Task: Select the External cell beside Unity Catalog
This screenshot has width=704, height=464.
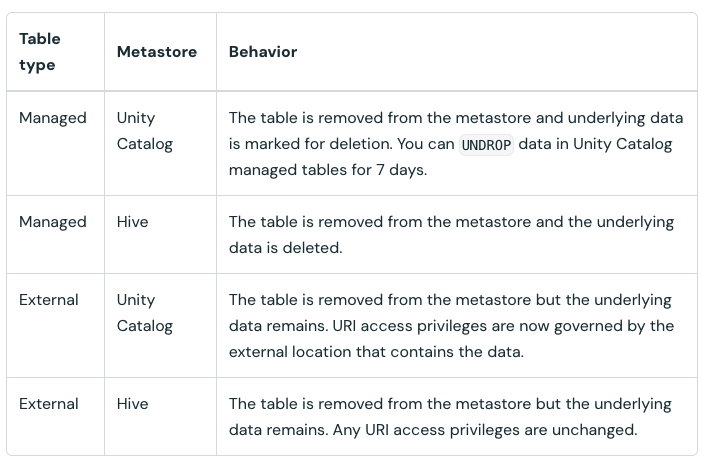Action: 49,300
